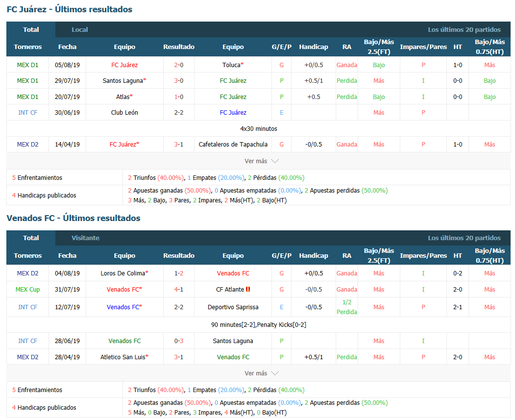Click 'Los últimos 20 partidos' in Venados FC table
The height and width of the screenshot is (420, 515).
click(464, 238)
